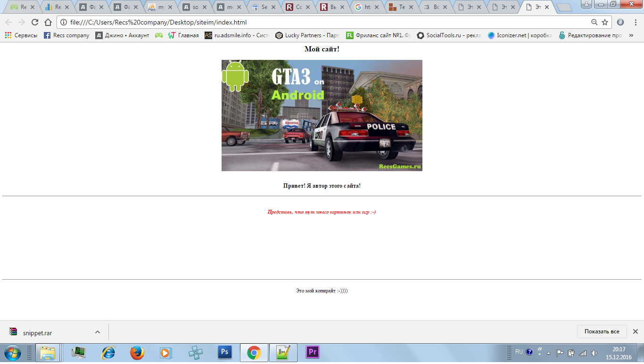644x364 pixels.
Task: Open the Фриланс сайт №1 bookmark
Action: (379, 35)
